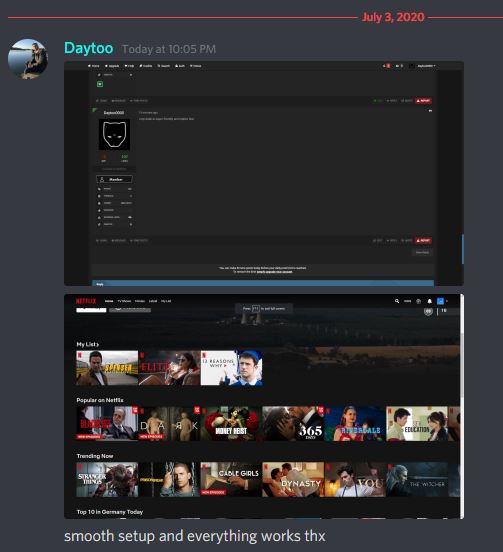
Task: Open Daytoo's round profile avatar
Action: pyautogui.click(x=28, y=58)
